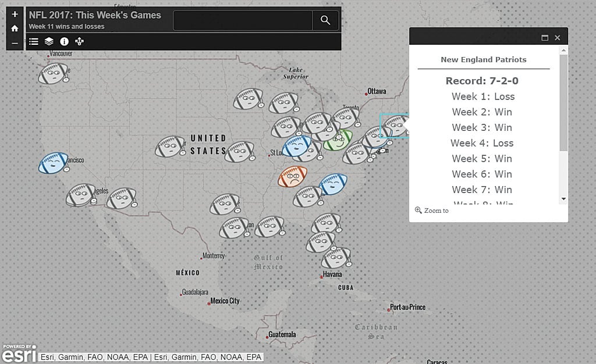This screenshot has height=364, width=596.
Task: Click the Week 1: Loss entry
Action: click(x=483, y=97)
